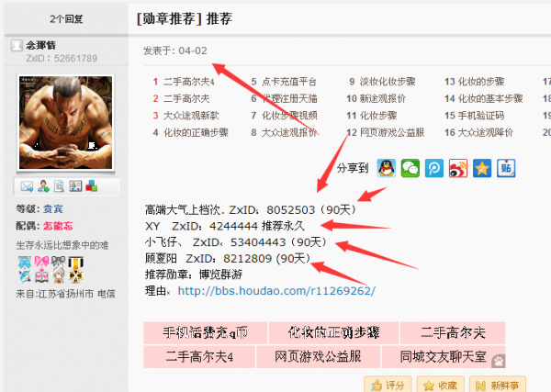Click the 评分 rating button
551x392 pixels.
tap(388, 386)
